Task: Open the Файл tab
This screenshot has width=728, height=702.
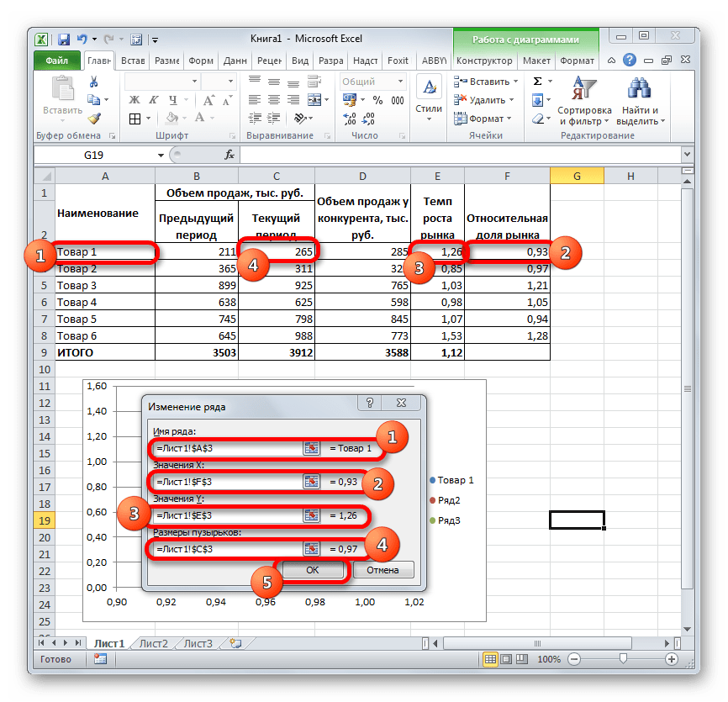Action: point(56,61)
